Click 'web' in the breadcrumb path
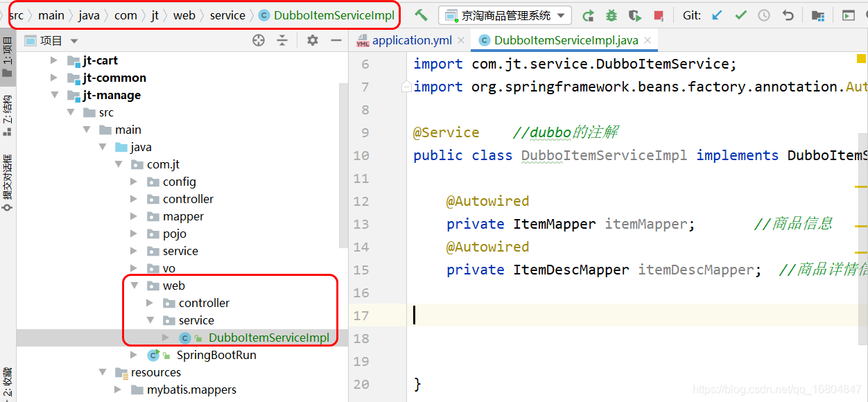This screenshot has width=868, height=402. pyautogui.click(x=184, y=15)
